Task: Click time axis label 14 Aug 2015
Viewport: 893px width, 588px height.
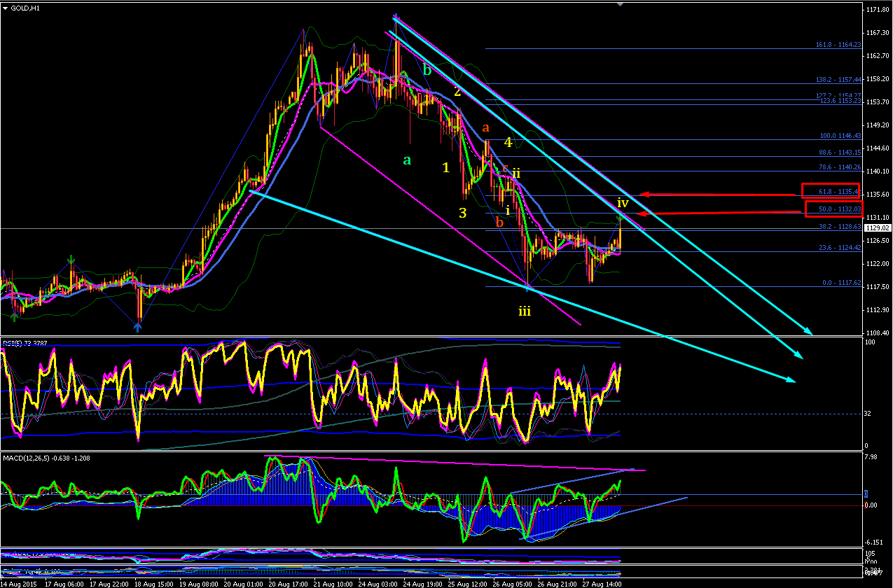Action: (x=17, y=583)
